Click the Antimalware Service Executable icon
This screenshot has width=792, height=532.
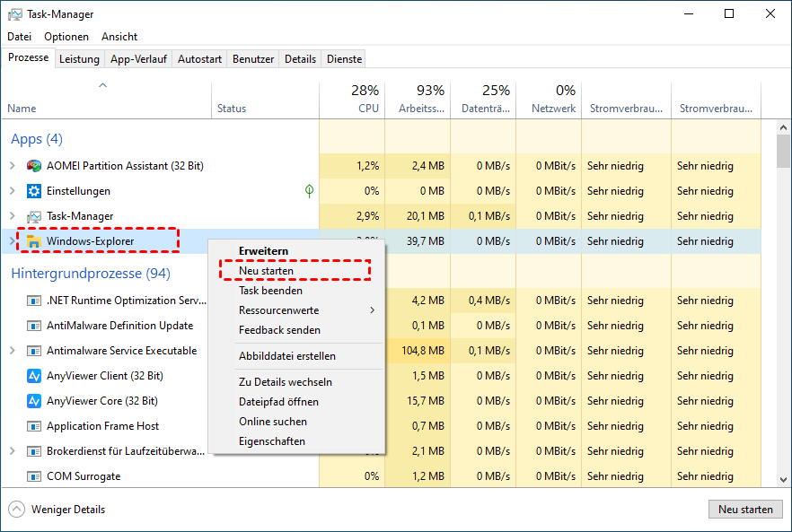pos(34,351)
